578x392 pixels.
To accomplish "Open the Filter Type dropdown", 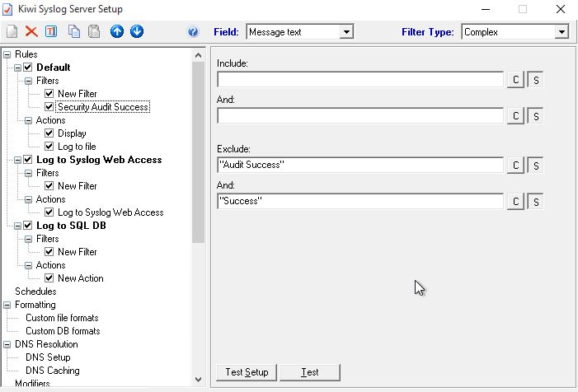I will pos(562,32).
